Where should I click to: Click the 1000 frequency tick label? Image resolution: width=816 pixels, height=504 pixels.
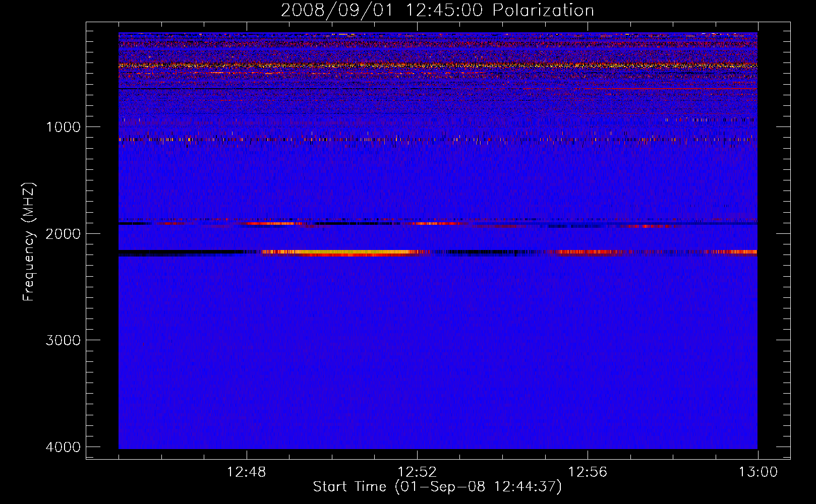point(63,127)
